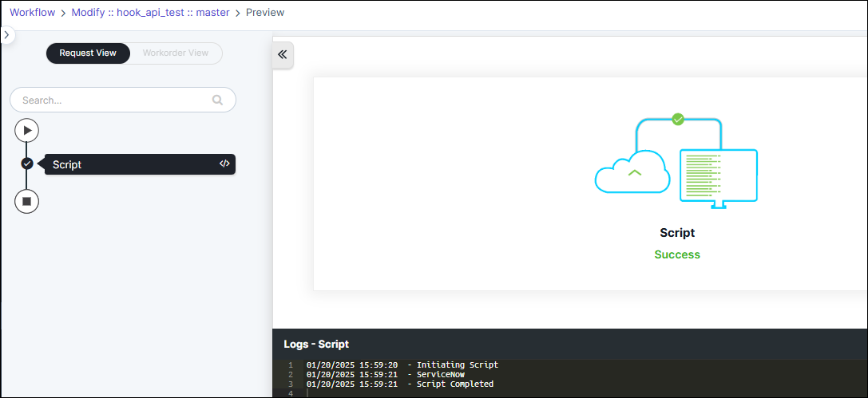Click the search magnifier icon

(217, 100)
